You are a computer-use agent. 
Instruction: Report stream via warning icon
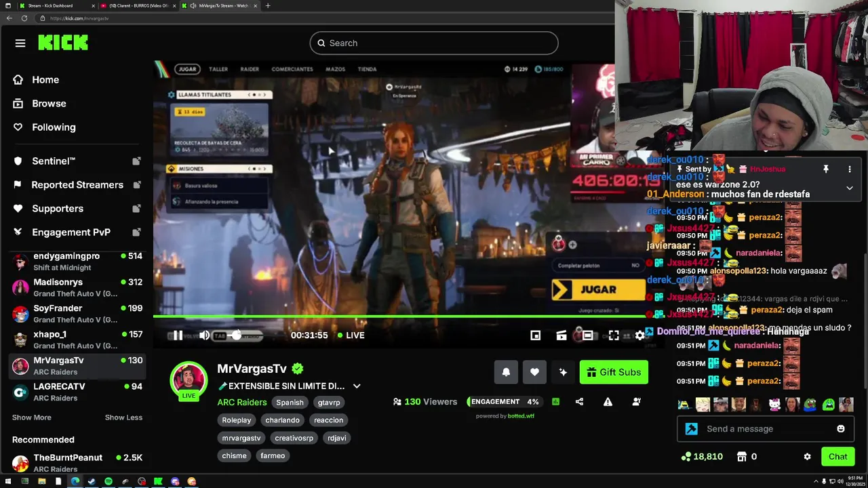(608, 402)
